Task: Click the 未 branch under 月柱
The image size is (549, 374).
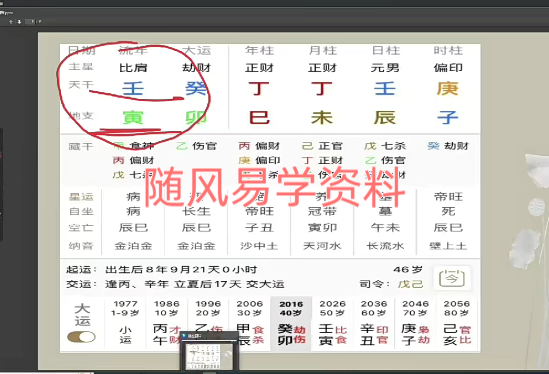Action: [x=322, y=118]
